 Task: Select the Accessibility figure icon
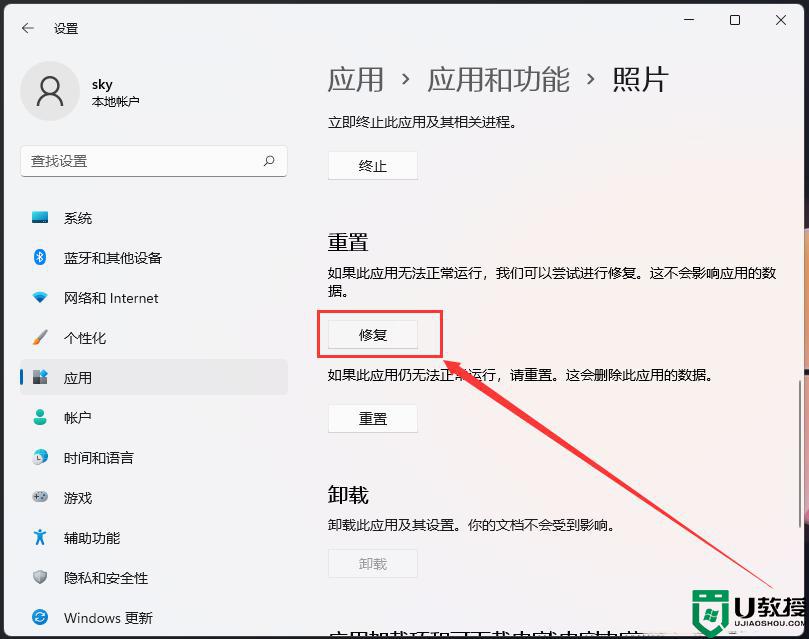pos(40,537)
